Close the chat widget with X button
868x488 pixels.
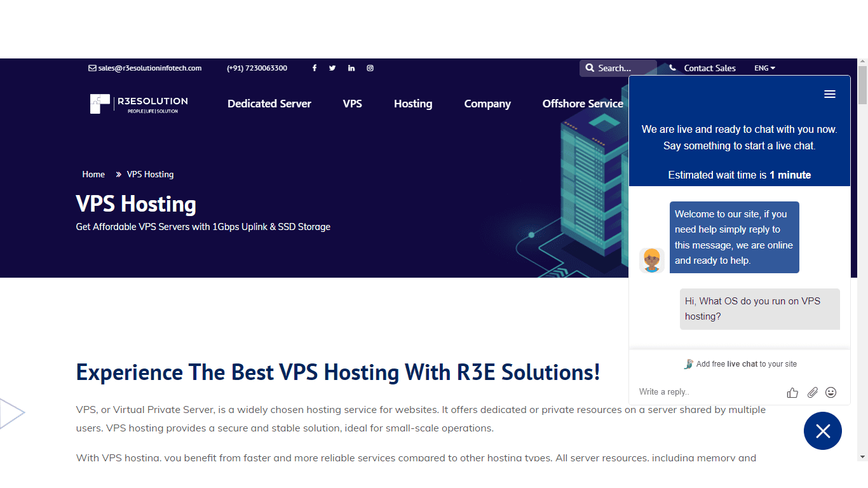click(823, 431)
